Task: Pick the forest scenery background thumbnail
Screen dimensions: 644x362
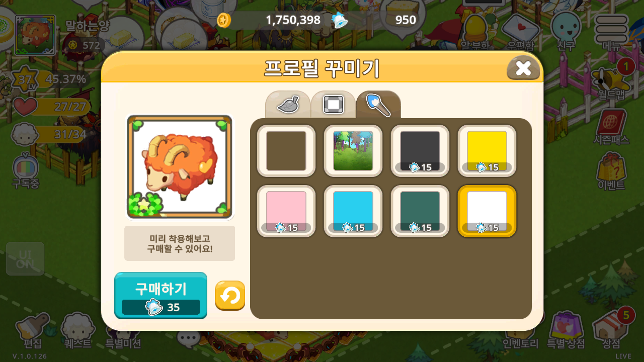Action: pos(353,151)
